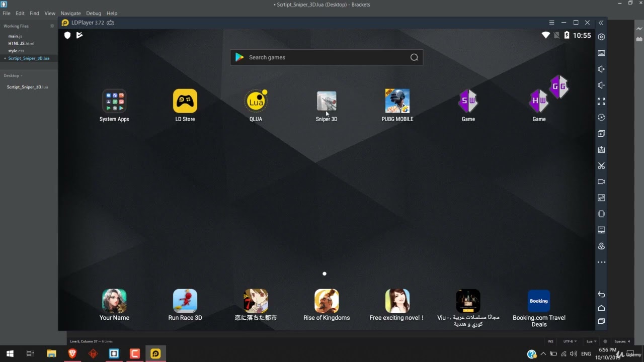Click the home screen page indicator dot

(325, 274)
